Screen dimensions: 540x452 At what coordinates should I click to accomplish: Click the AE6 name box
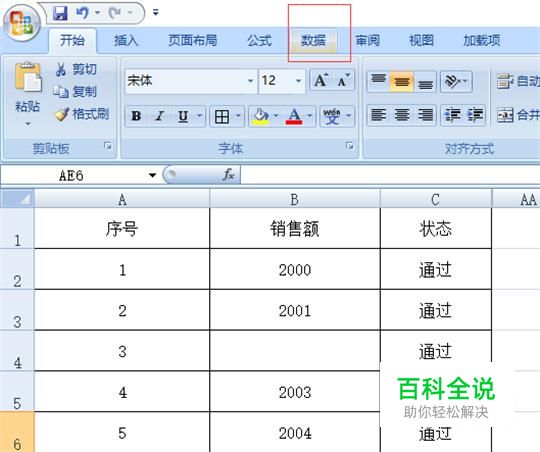pyautogui.click(x=72, y=176)
